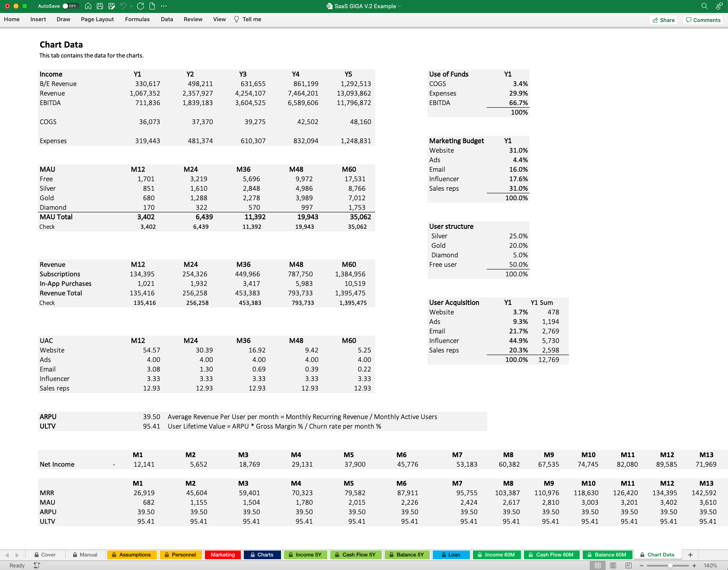Switch to the Cash Flow 60M sheet tab
728x570 pixels.
(x=551, y=555)
